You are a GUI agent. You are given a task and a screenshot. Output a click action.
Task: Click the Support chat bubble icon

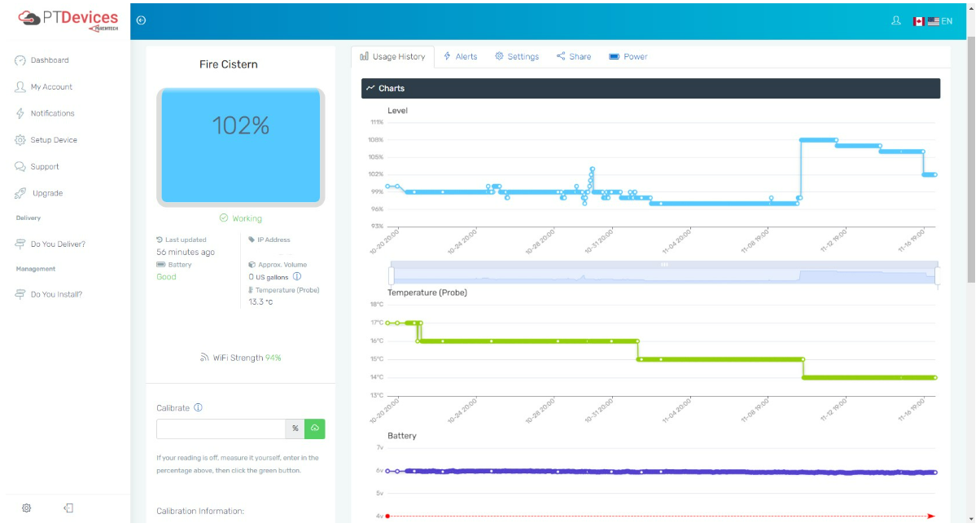[20, 166]
